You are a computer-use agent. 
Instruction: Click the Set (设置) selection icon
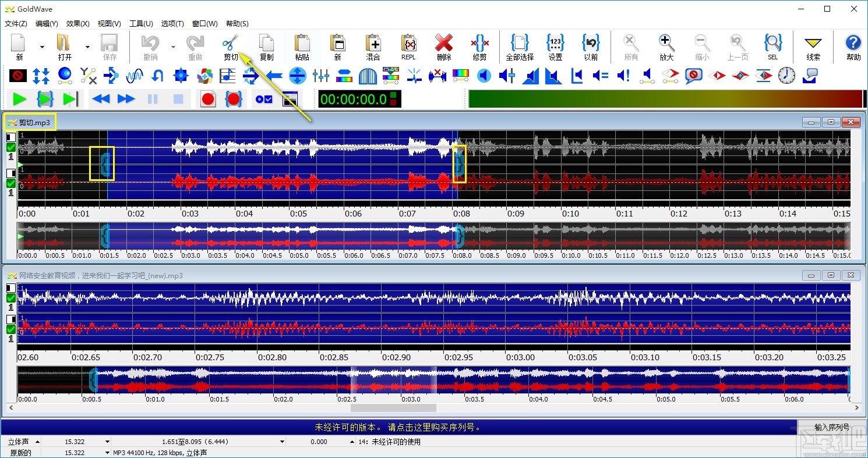[x=555, y=43]
